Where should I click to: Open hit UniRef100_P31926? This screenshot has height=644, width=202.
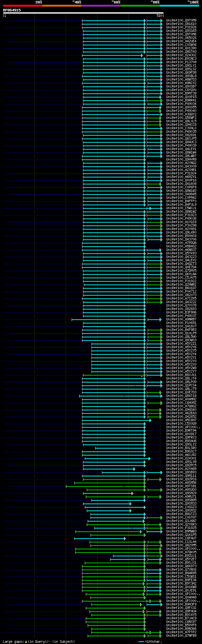click(181, 27)
